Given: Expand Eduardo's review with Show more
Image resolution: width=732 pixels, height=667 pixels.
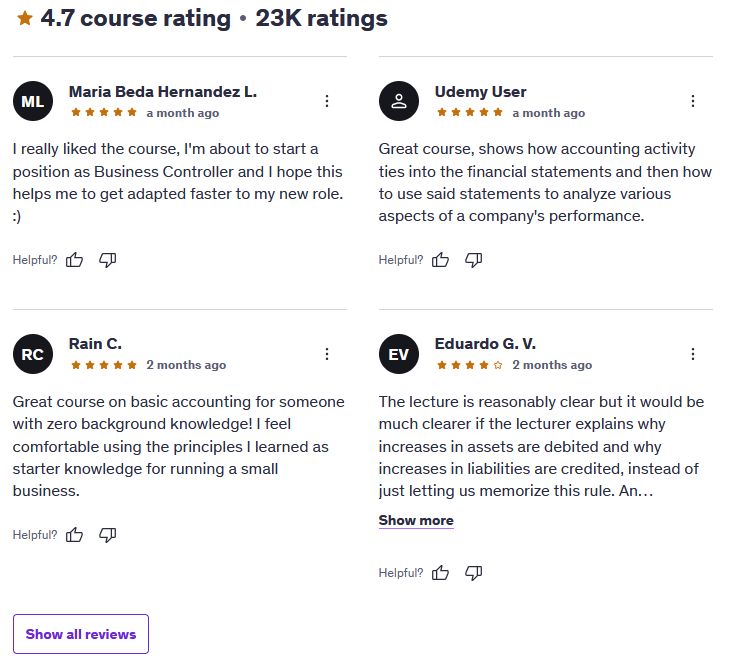Looking at the screenshot, I should click(416, 520).
